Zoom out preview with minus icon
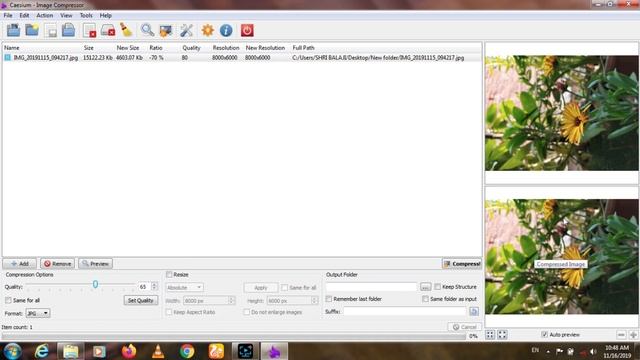 click(621, 335)
